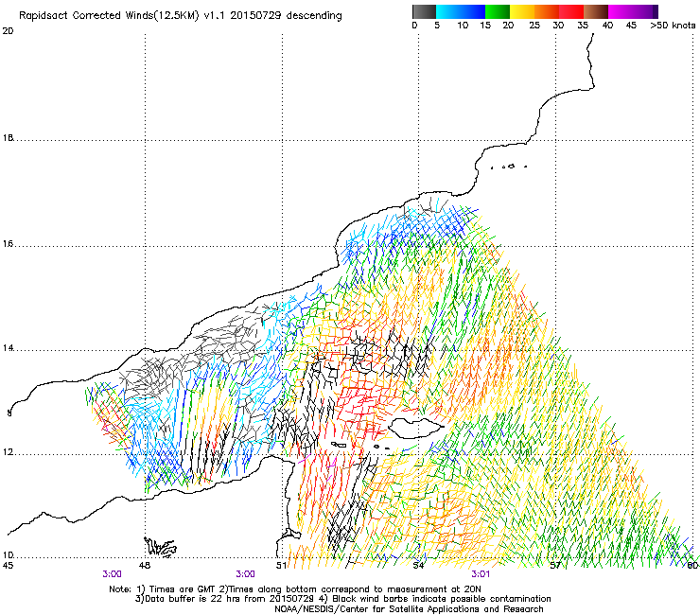Screen dimensions: 700x615
Task: Click the '25' label under the color bar
Action: tap(534, 26)
